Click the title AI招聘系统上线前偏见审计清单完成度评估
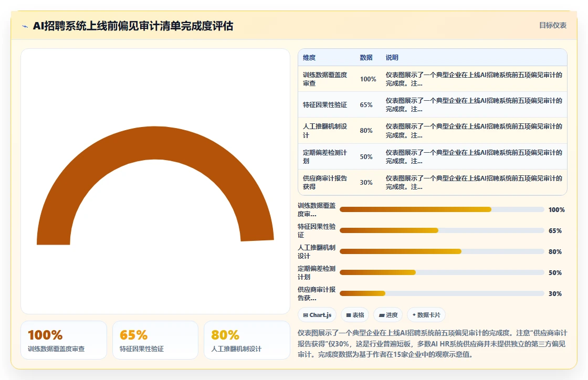Image resolution: width=588 pixels, height=380 pixels. 133,26
